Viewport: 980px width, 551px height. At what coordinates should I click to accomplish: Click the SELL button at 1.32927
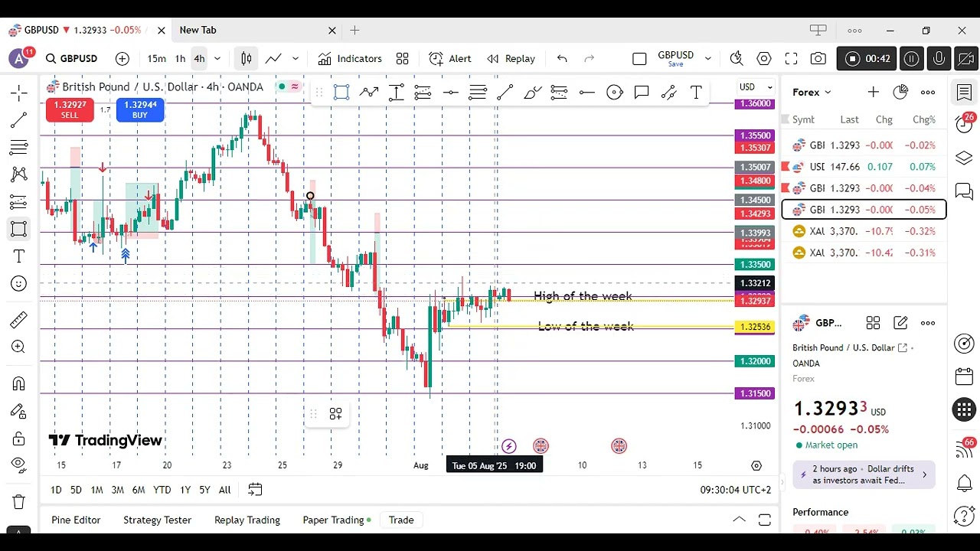tap(70, 110)
